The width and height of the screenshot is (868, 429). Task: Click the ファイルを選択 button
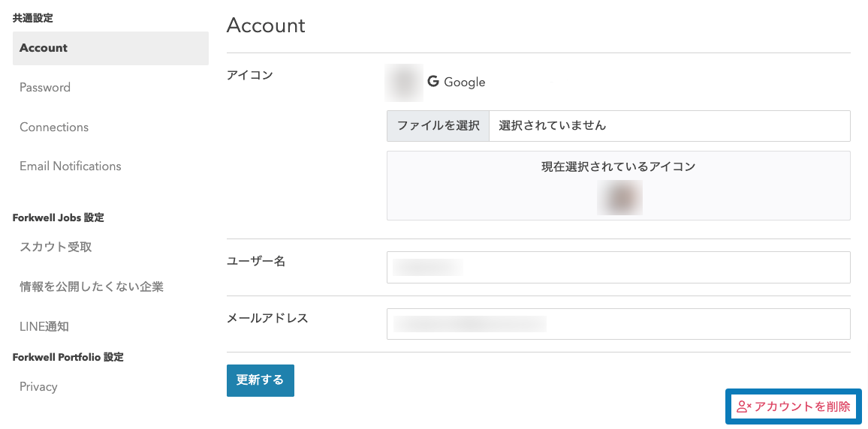438,125
